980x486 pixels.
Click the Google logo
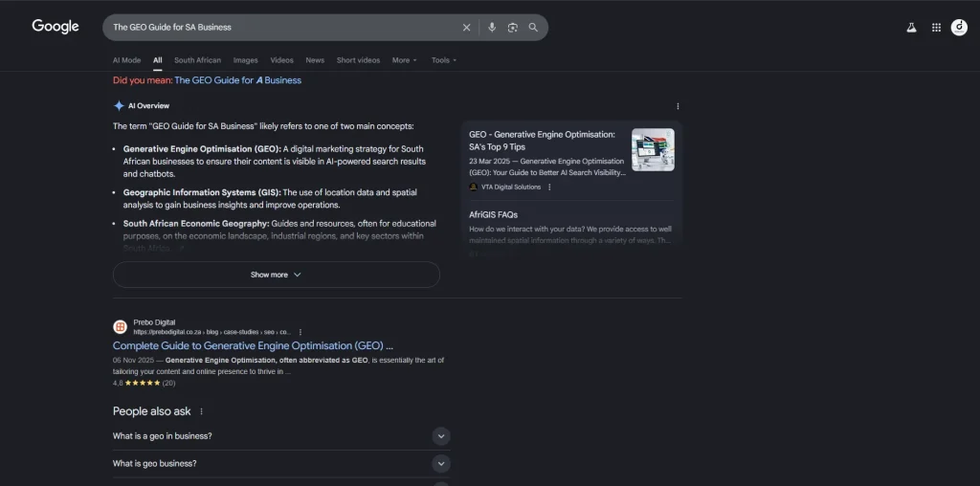pos(56,26)
